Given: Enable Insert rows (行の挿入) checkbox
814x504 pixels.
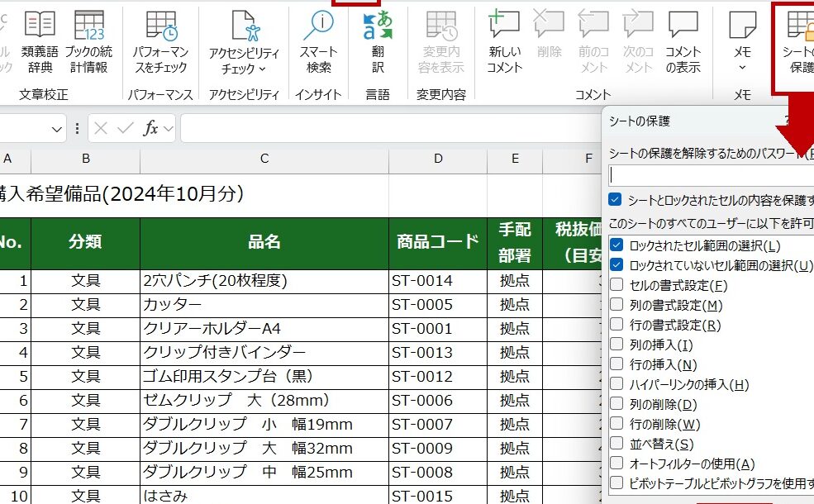Looking at the screenshot, I should click(x=616, y=364).
